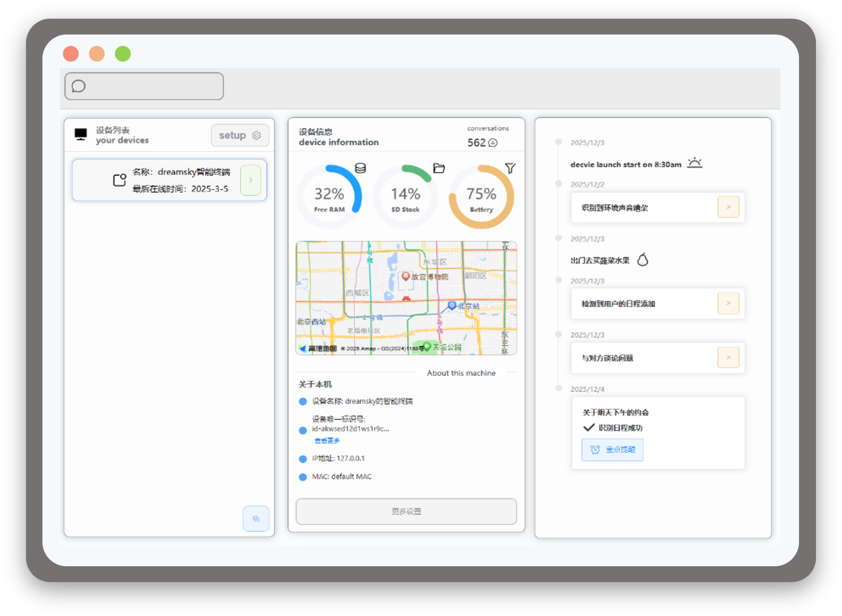Click the About this machine label

(x=461, y=373)
